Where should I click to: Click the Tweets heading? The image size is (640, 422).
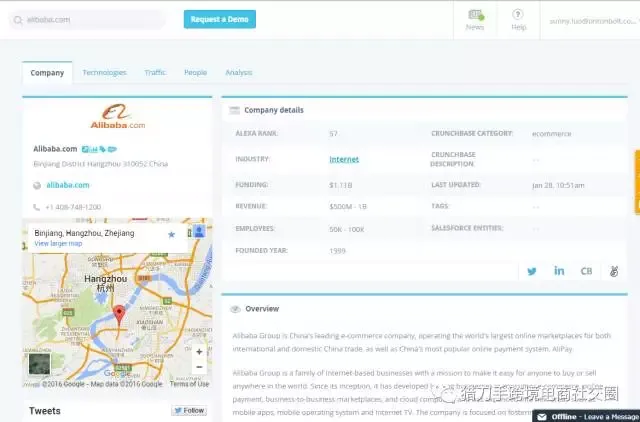click(45, 411)
